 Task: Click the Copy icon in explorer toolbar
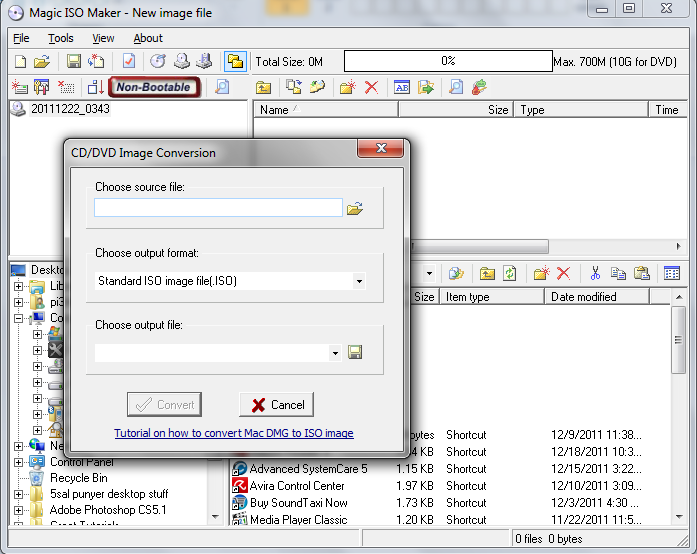[x=618, y=273]
